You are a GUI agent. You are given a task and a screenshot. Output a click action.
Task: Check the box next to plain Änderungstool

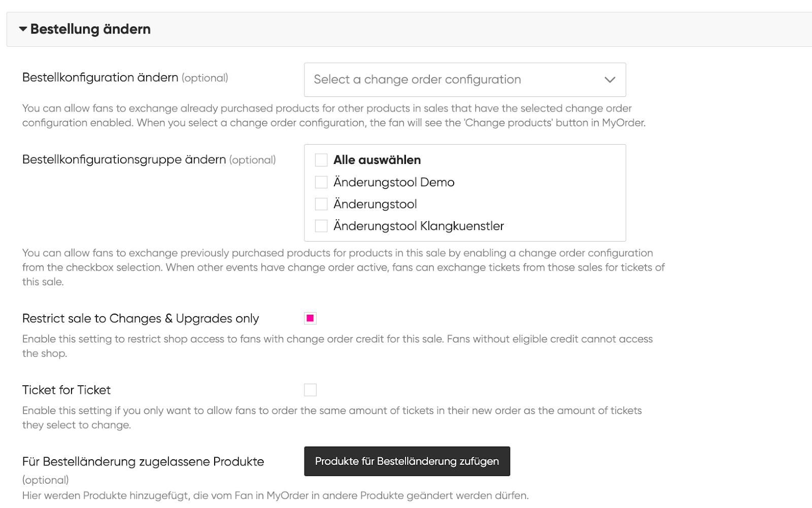(321, 204)
